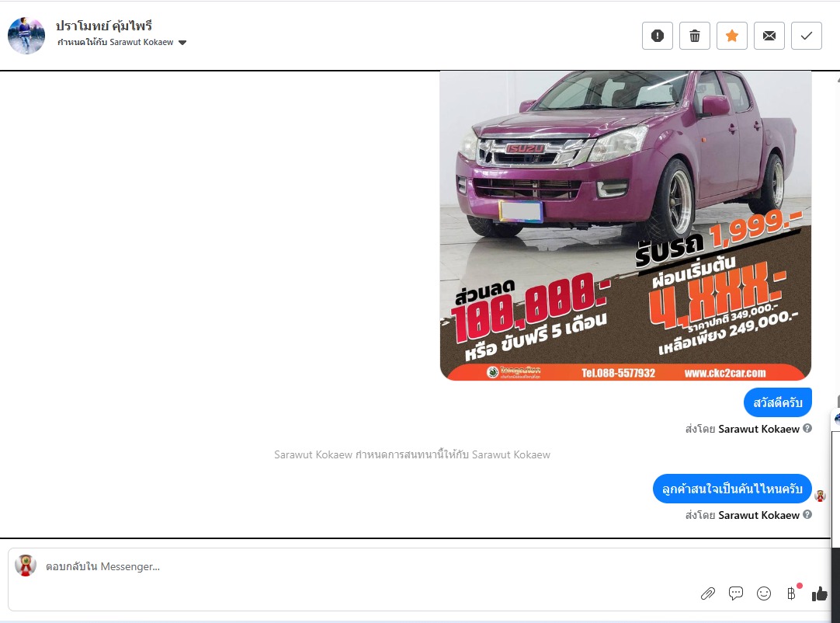Viewport: 840px width, 623px height.
Task: Click help icon beside last Sarawut Kokaew sender label
Action: (807, 514)
